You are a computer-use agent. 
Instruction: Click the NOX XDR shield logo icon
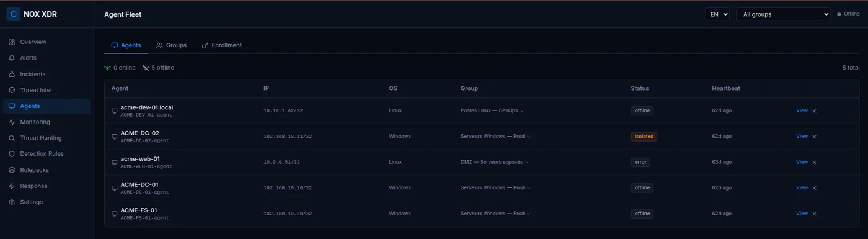[13, 14]
